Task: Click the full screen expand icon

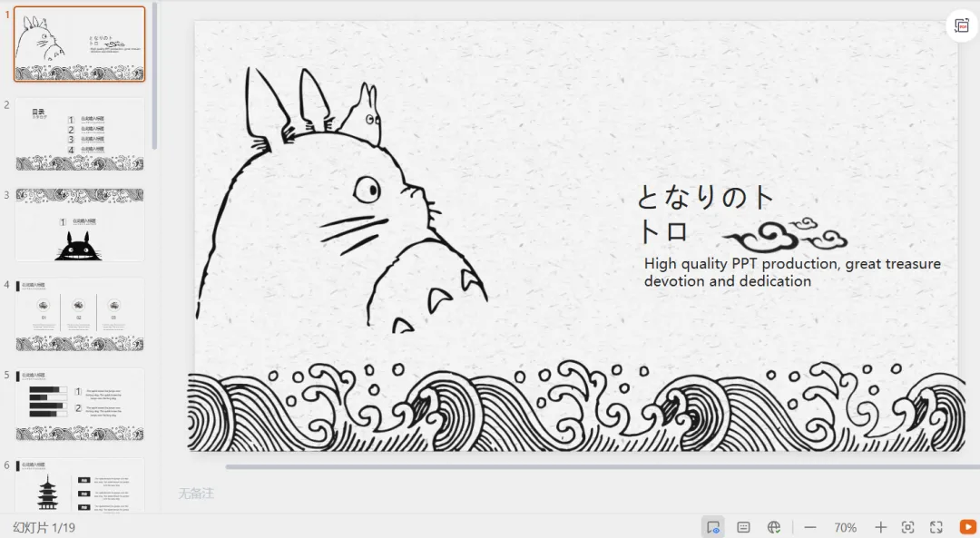Action: click(936, 527)
